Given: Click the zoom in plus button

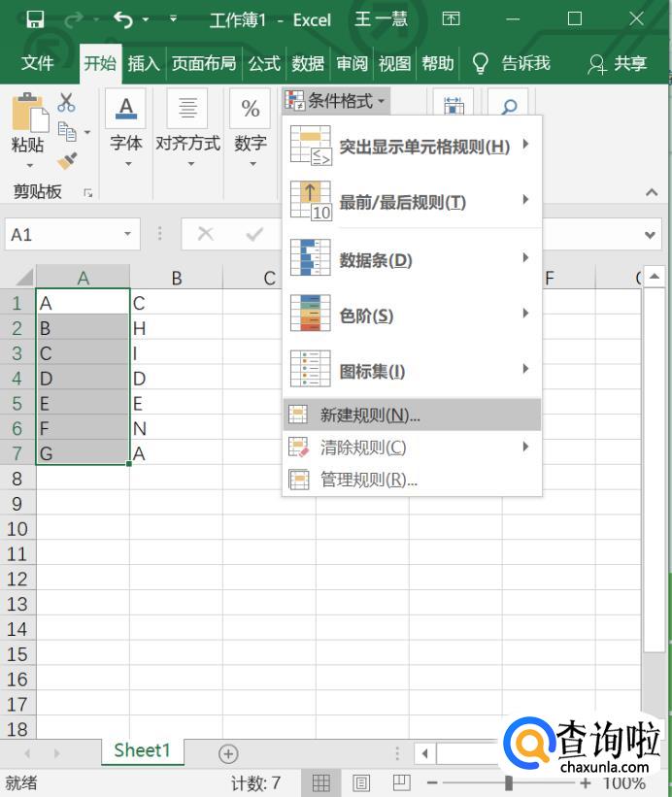Looking at the screenshot, I should (x=585, y=782).
